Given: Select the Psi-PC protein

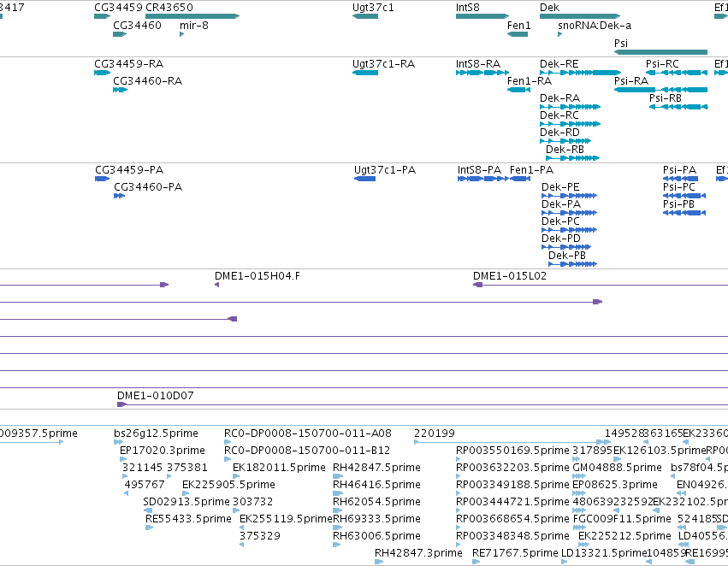Looking at the screenshot, I should point(684,196).
